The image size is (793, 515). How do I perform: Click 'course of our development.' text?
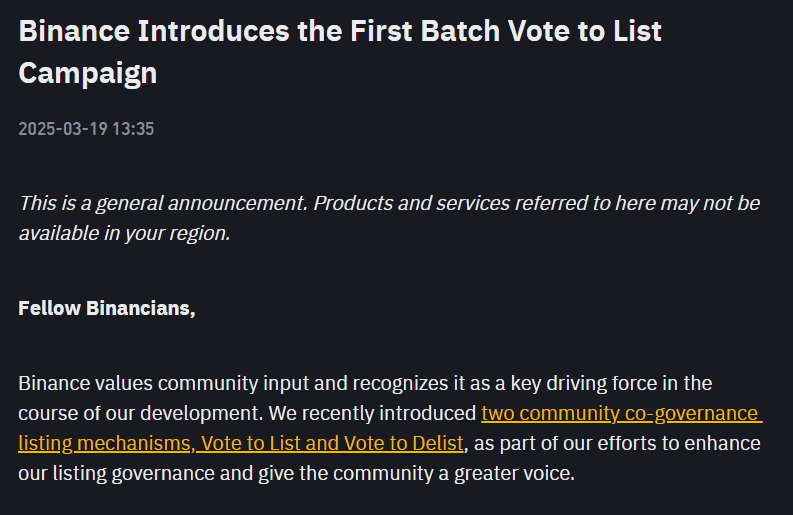click(x=141, y=413)
